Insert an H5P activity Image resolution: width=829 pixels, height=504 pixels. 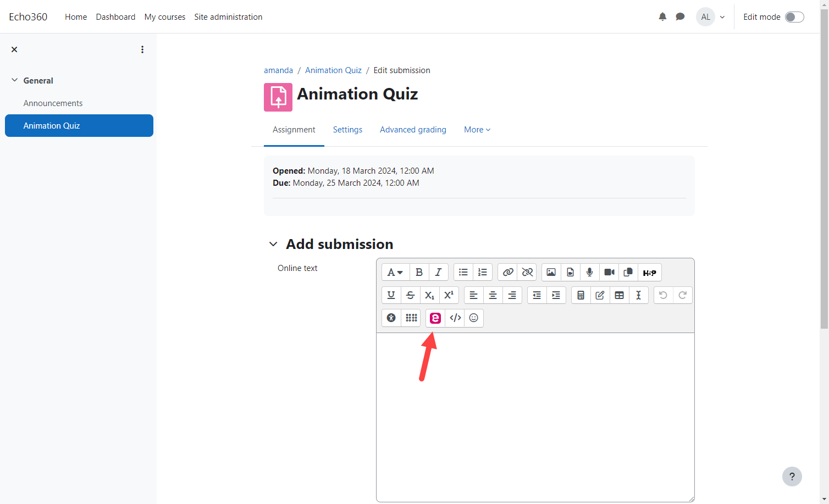pyautogui.click(x=650, y=272)
